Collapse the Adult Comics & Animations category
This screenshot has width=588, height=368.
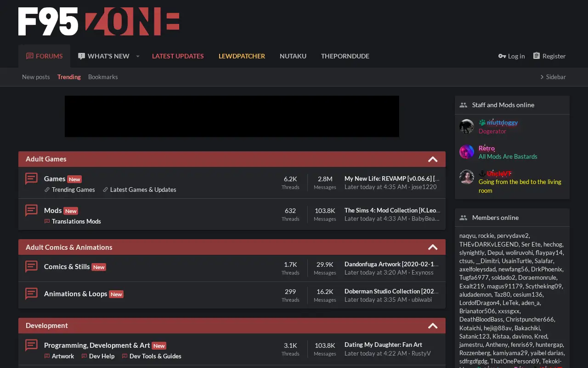[433, 247]
